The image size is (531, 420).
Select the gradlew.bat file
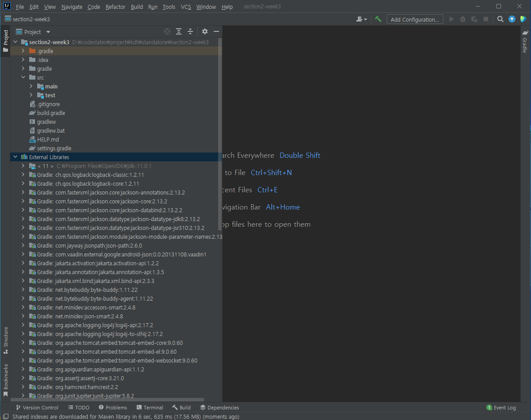(x=46, y=130)
